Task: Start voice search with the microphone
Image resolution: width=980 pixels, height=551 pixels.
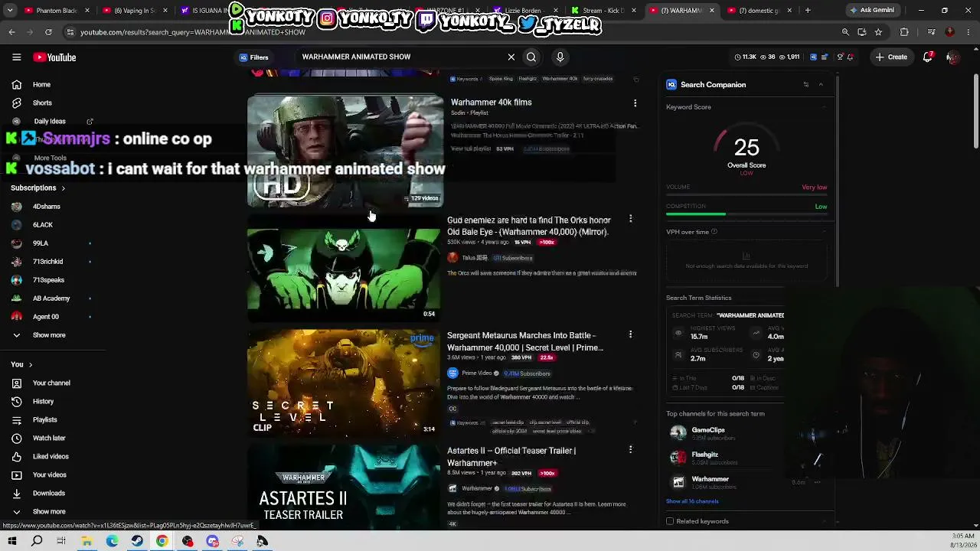Action: click(560, 57)
